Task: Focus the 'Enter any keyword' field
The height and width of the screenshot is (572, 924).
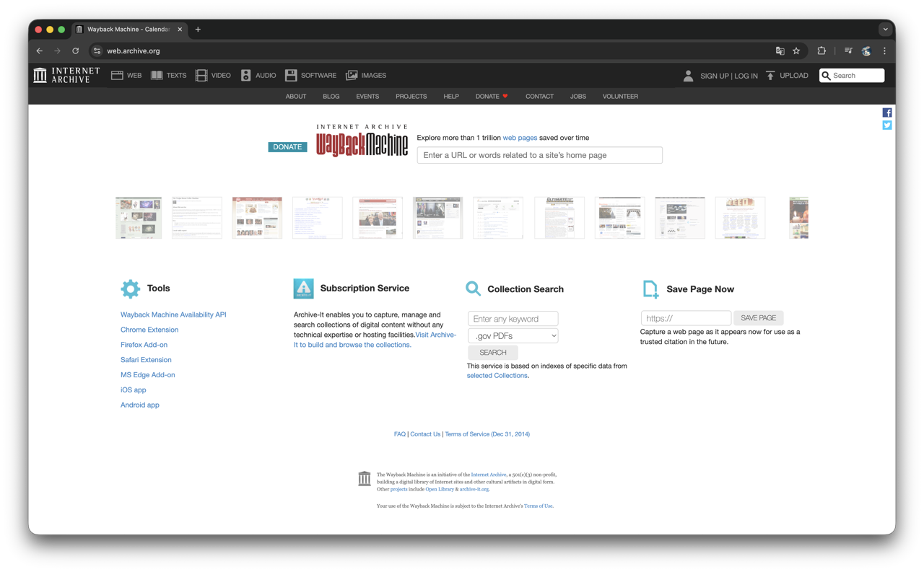Action: coord(513,318)
